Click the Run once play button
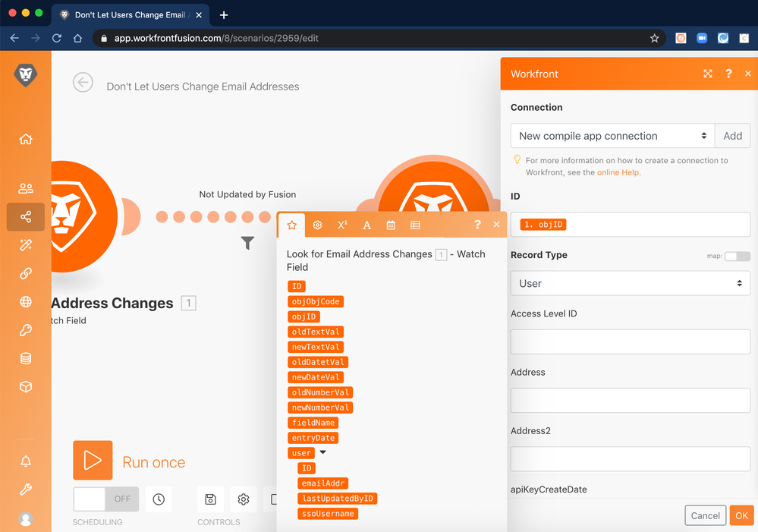Screen dimensions: 758x532 [93, 461]
